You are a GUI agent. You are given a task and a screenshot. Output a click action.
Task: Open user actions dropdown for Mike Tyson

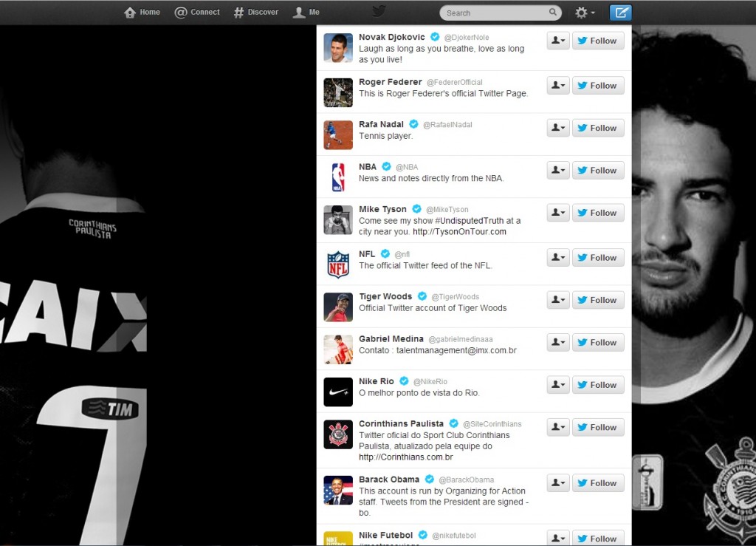558,214
